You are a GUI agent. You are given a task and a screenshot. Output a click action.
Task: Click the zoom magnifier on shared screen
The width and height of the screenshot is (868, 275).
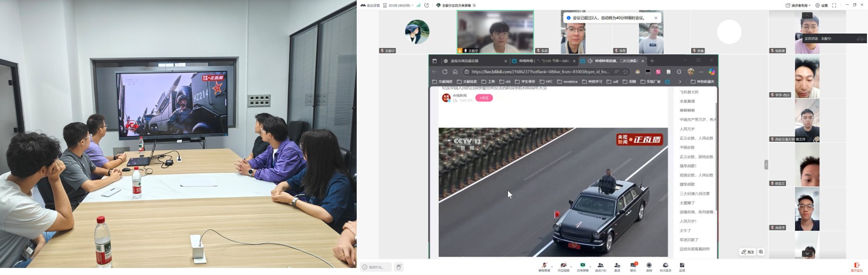pos(761,252)
